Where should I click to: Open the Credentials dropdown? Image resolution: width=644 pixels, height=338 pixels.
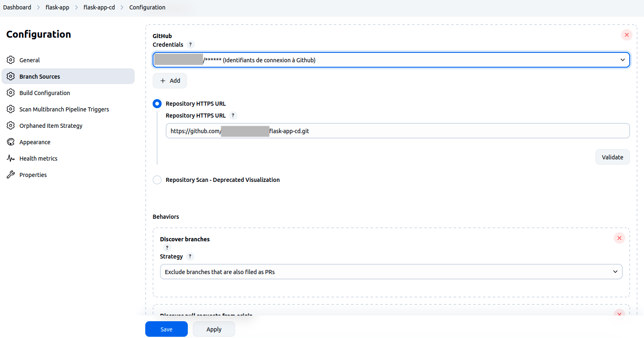391,60
